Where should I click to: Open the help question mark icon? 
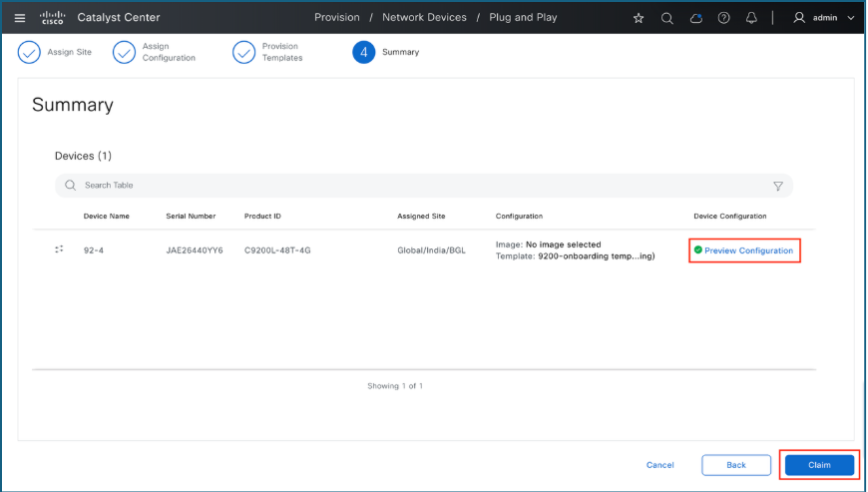(x=723, y=18)
